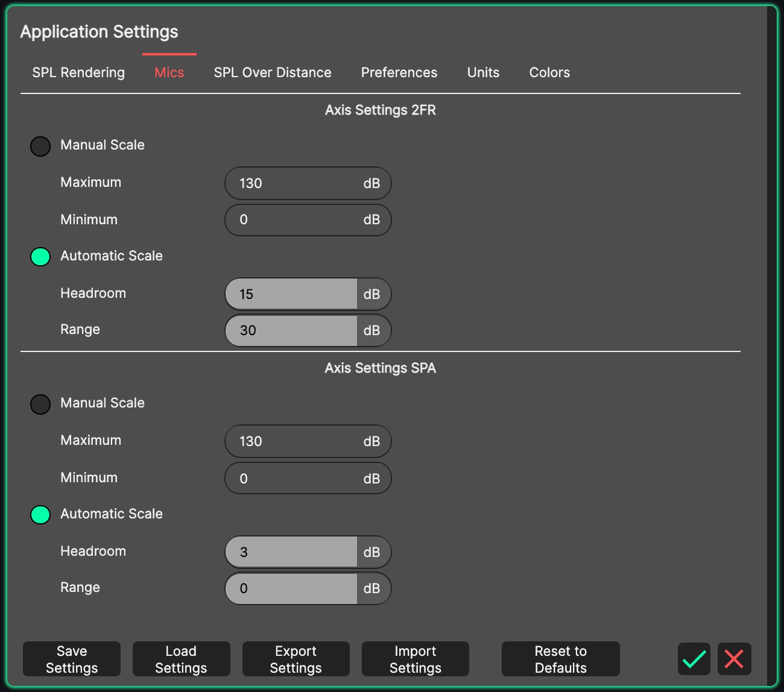Go to the Preferences tab

point(399,72)
